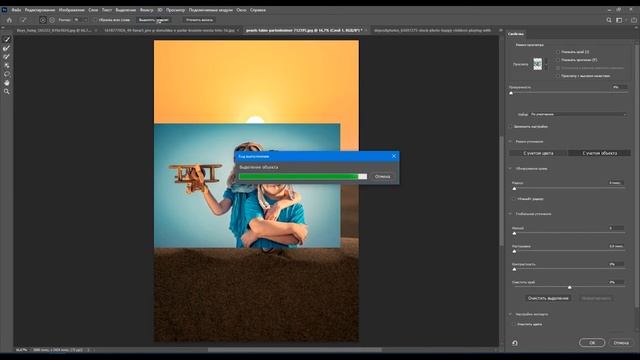The image size is (640, 360).
Task: Click Отмена at bottom of properties panel
Action: tap(621, 342)
